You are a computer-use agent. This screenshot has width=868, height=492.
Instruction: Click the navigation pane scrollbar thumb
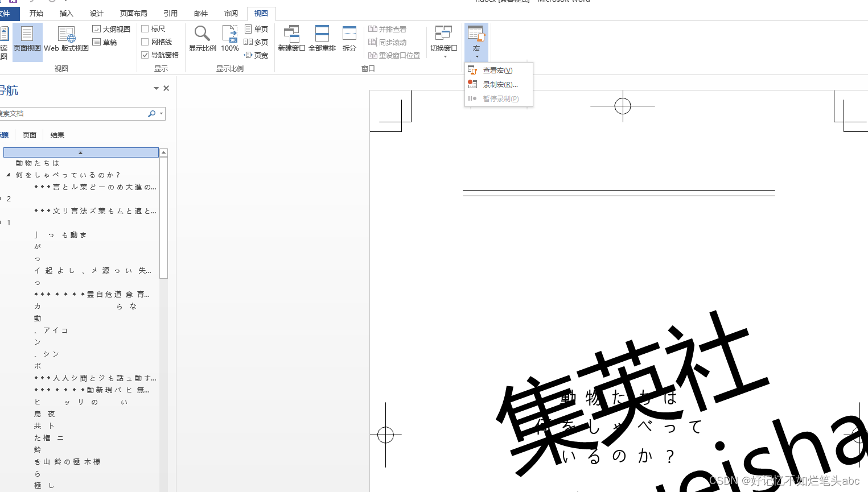164,218
